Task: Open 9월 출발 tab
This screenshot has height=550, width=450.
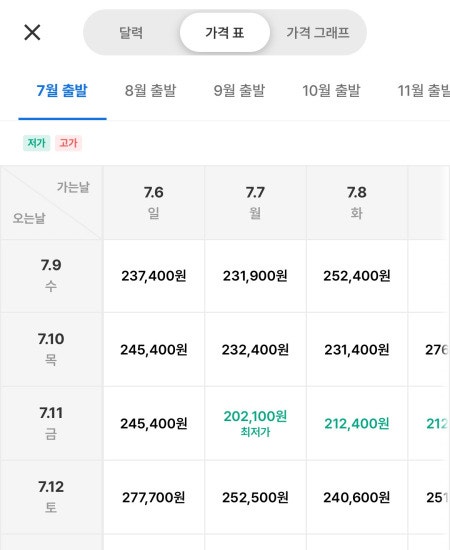Action: (239, 90)
